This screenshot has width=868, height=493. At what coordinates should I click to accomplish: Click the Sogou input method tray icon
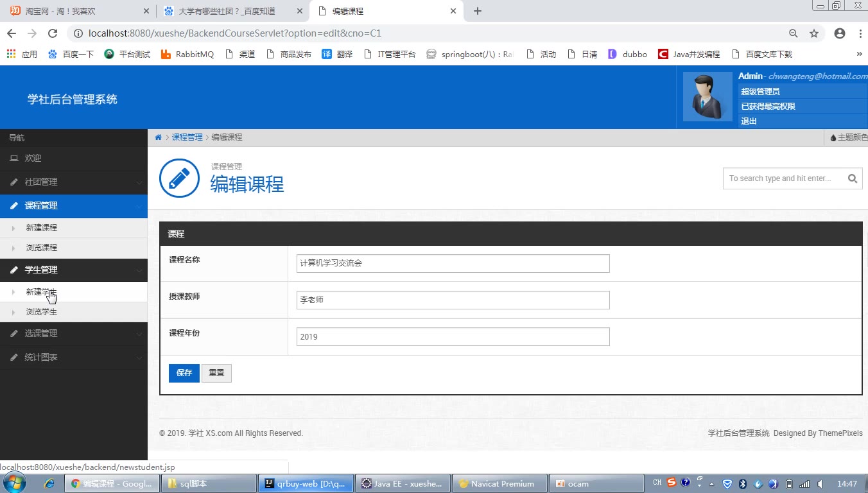point(672,483)
